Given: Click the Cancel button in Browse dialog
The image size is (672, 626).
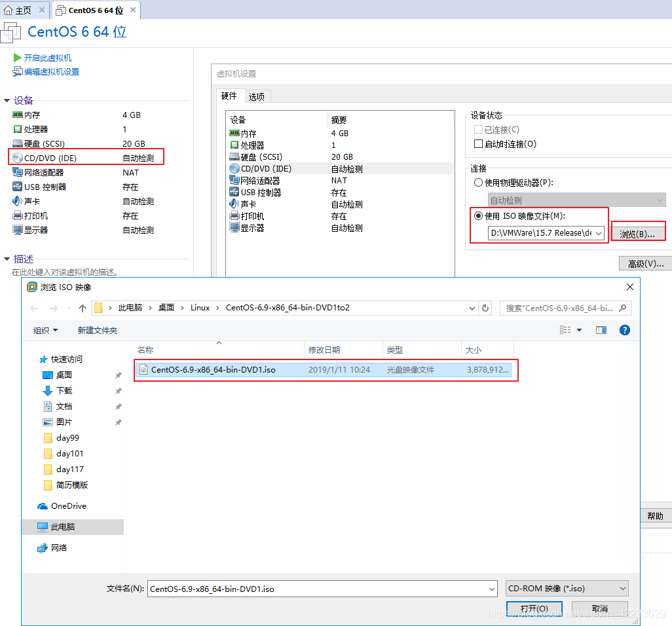Looking at the screenshot, I should tap(599, 608).
